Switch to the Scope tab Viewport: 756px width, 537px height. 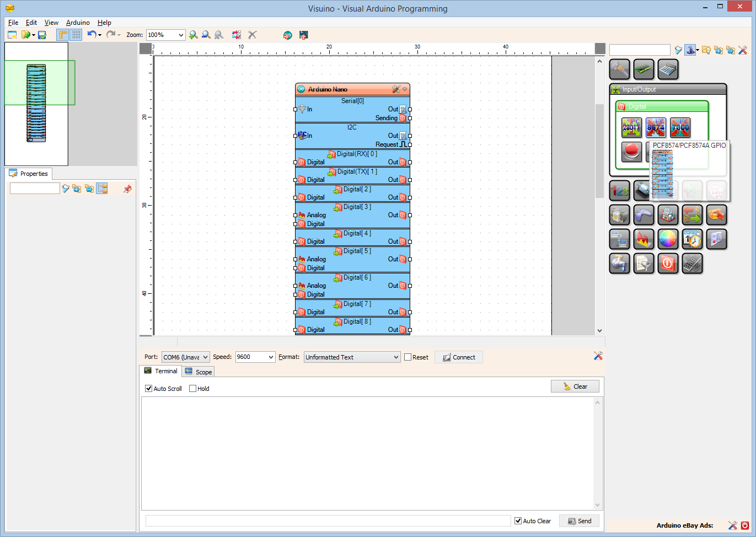(198, 371)
